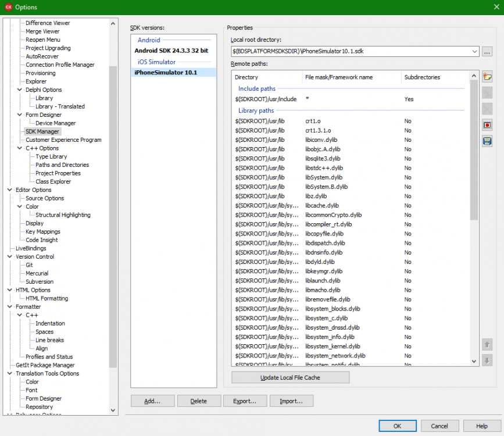Viewport: 504px width, 436px height.
Task: Open the Local root directory dropdown
Action: pos(474,51)
